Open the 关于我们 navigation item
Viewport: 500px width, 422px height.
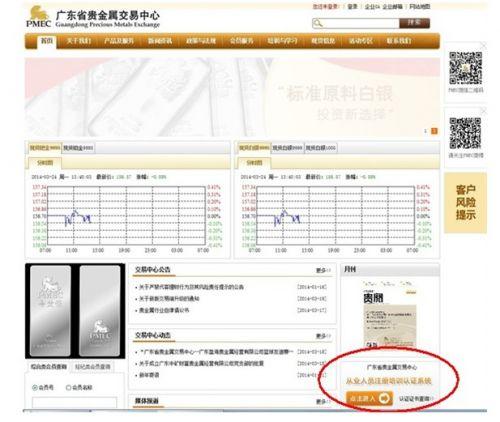[x=79, y=41]
